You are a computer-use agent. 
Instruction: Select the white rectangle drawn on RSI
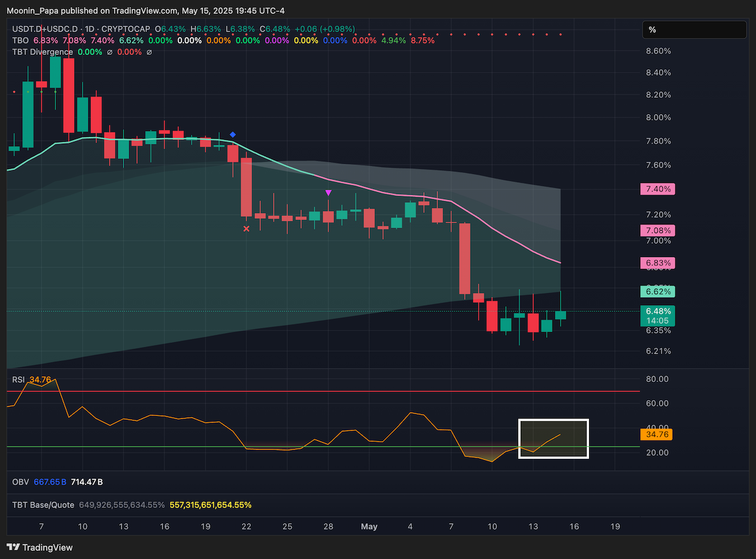(x=553, y=439)
